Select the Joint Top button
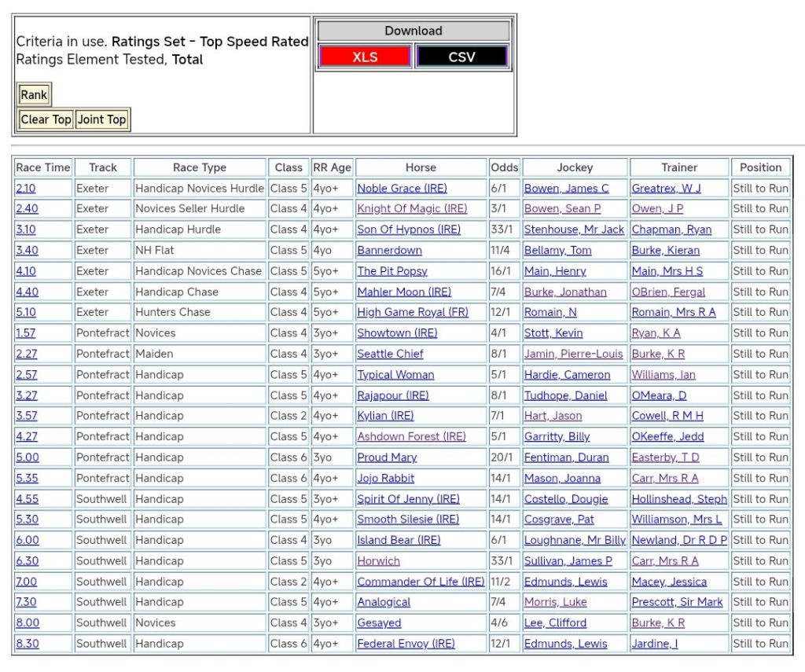The image size is (805, 672). pyautogui.click(x=101, y=119)
